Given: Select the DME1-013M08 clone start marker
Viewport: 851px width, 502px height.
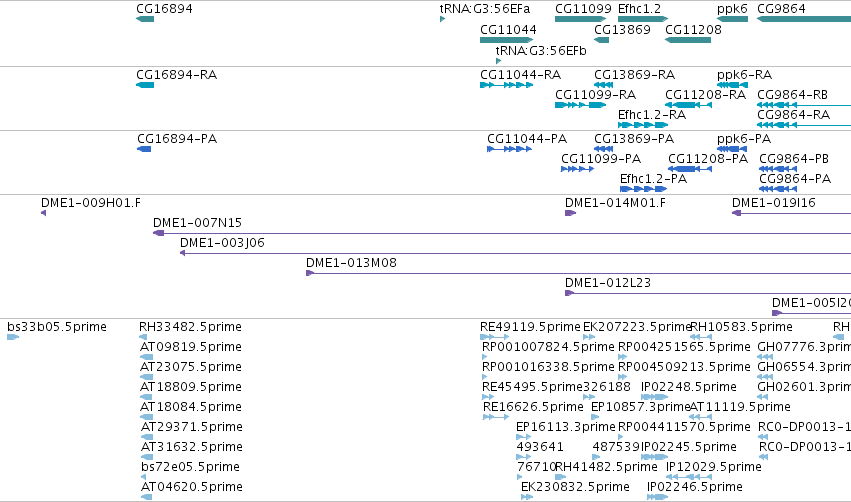Looking at the screenshot, I should 310,273.
